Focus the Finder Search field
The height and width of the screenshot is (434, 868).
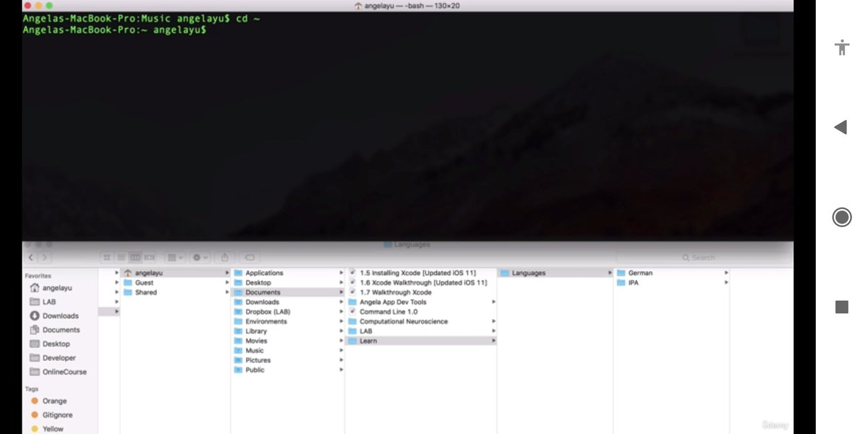(699, 258)
